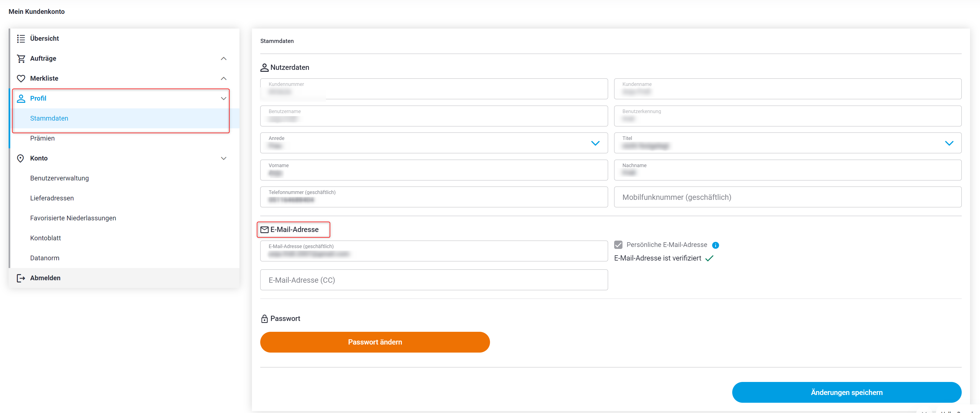Click the Konto menu label
Viewport: 980px width, 413px height.
pos(39,158)
